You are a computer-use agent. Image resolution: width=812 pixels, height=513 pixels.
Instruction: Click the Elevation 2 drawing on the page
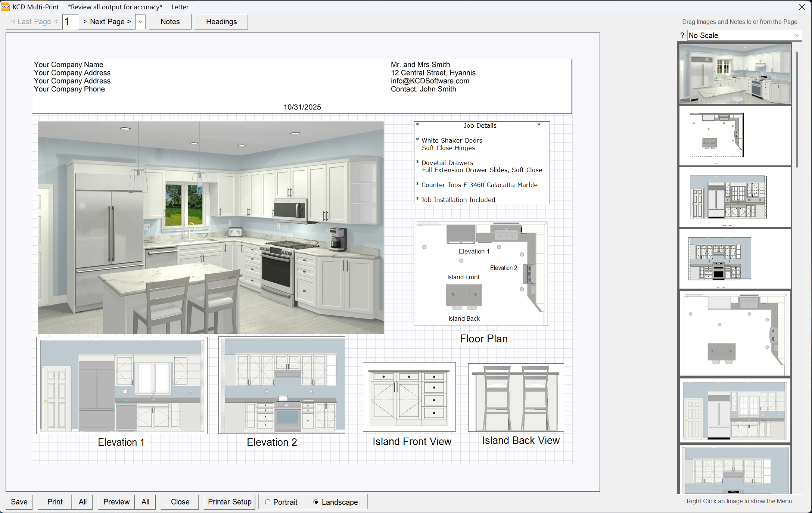coord(282,385)
